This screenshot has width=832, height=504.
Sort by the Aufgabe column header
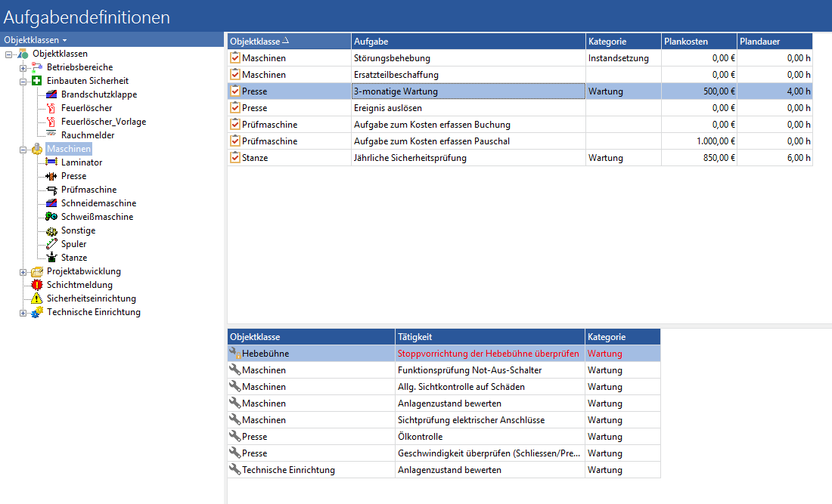pos(468,42)
